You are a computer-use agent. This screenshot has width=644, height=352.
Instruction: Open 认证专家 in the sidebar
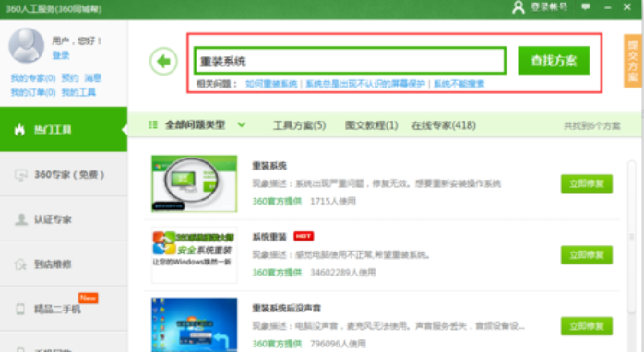(x=64, y=219)
